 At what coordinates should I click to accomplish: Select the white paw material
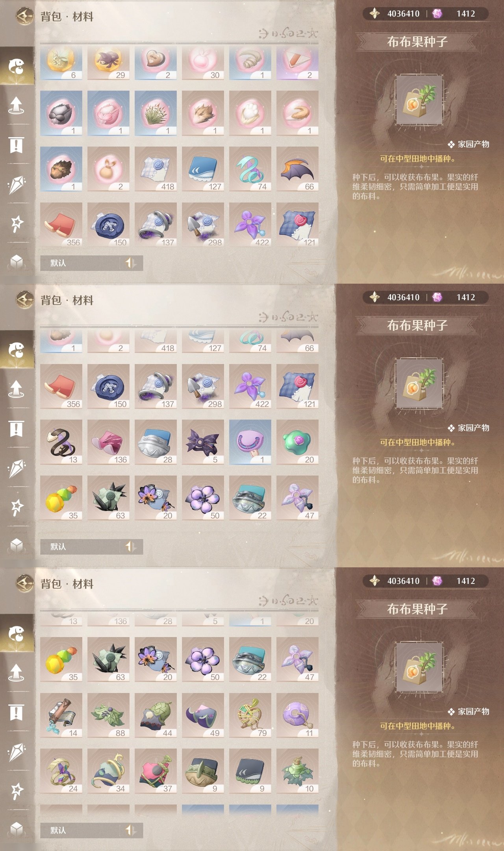[250, 113]
